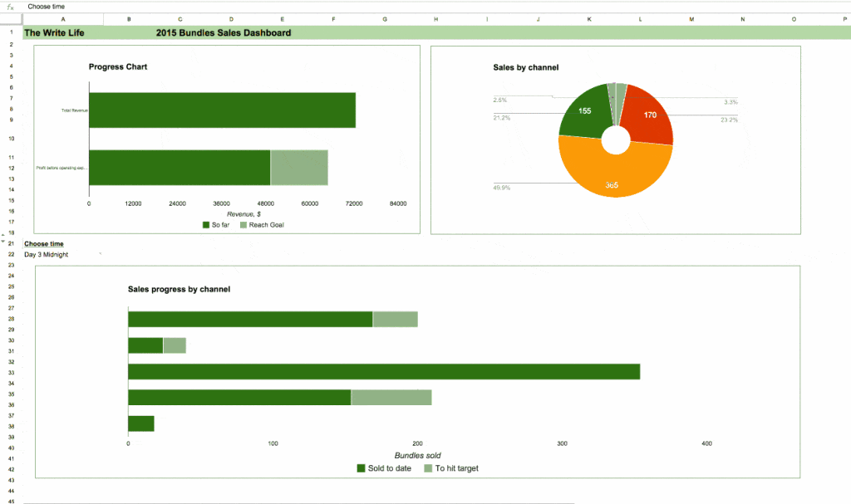The height and width of the screenshot is (504, 851).
Task: Click the 2015 Bundles Sales Dashboard heading
Action: click(x=222, y=32)
